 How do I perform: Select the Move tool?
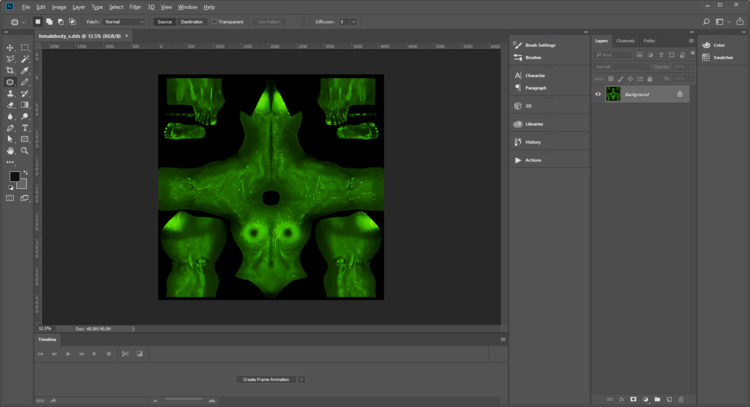tap(10, 48)
